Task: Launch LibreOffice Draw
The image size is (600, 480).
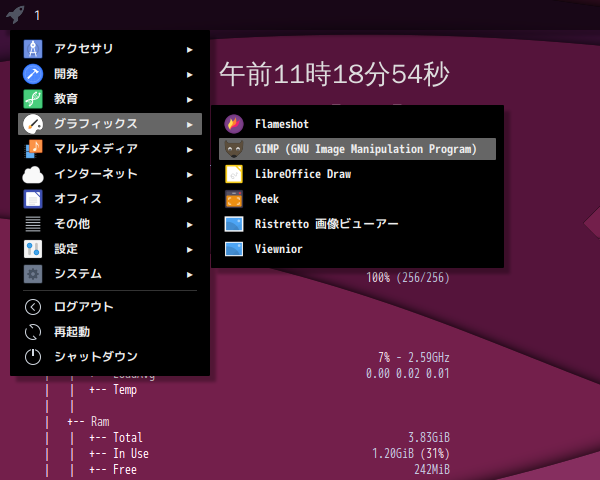Action: (x=357, y=174)
